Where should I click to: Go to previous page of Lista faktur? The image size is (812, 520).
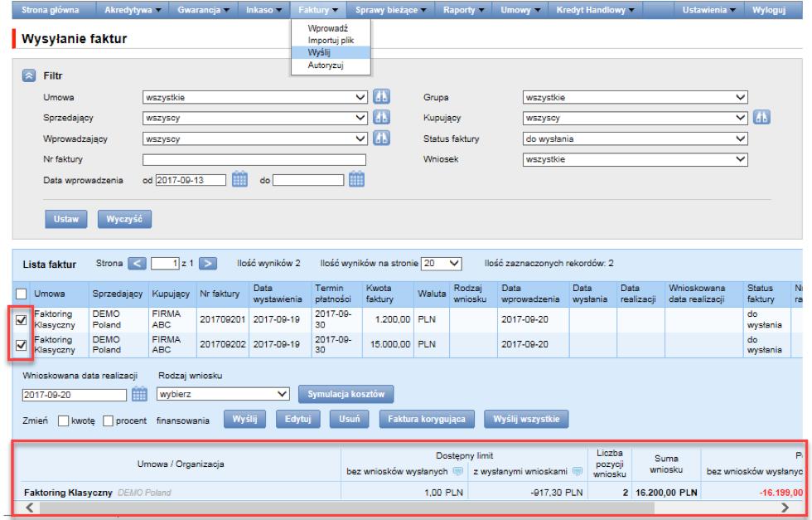(137, 264)
